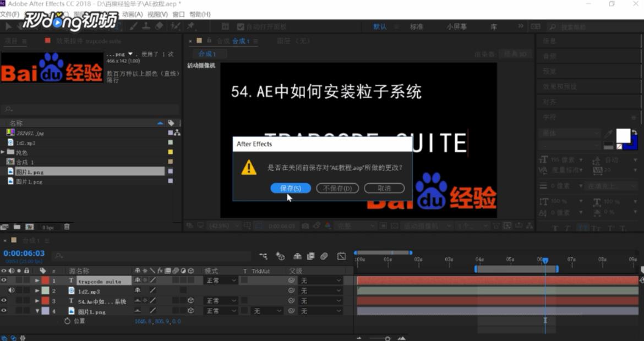This screenshot has width=644, height=341.
Task: Create new composition from project panel
Action: tap(30, 227)
